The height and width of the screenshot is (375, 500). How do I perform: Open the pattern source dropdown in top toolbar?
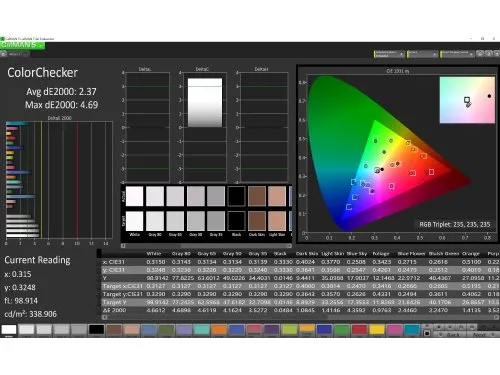[422, 54]
